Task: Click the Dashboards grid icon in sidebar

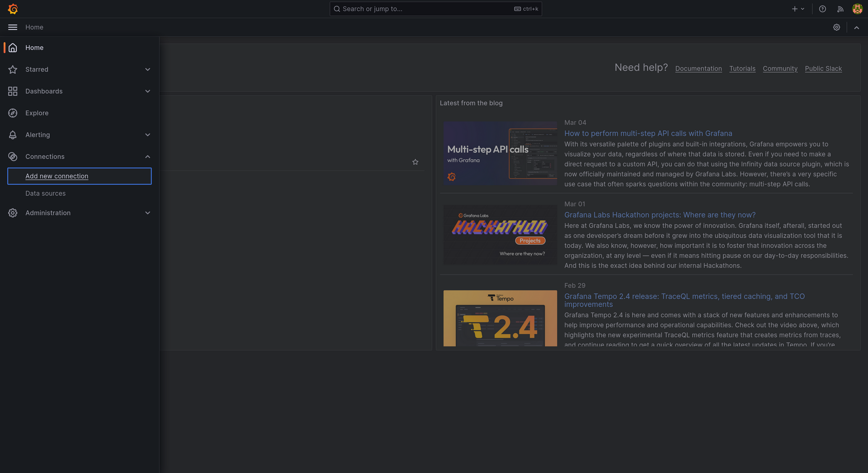Action: coord(13,91)
